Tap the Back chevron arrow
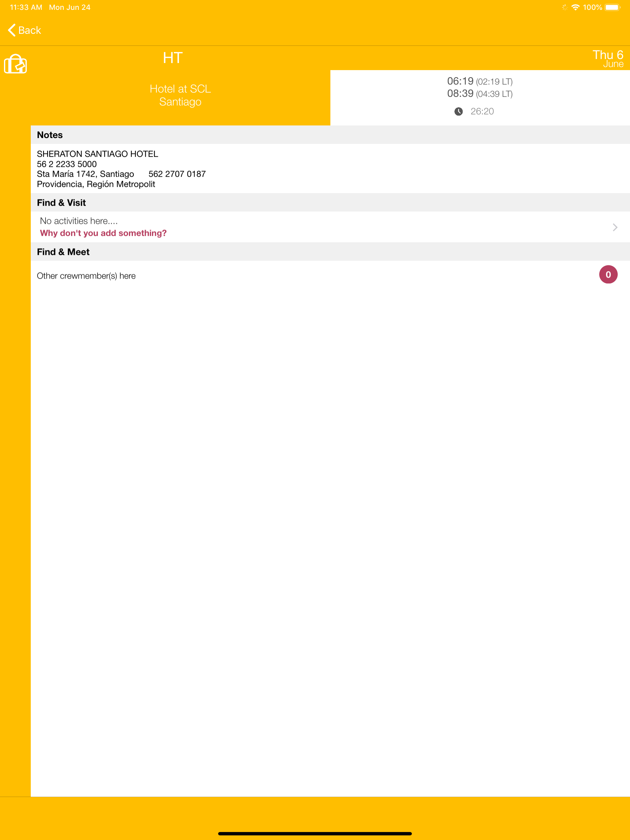The height and width of the screenshot is (840, 630). point(12,30)
